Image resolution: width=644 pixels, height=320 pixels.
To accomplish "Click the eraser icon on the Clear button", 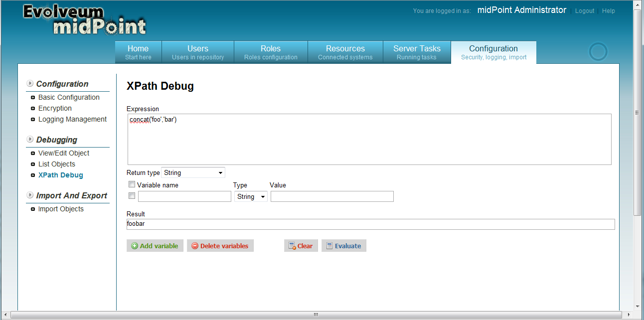I will tap(291, 245).
